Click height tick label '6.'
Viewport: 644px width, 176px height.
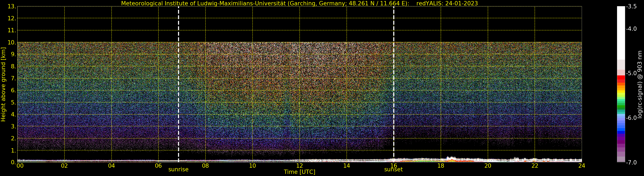[13, 90]
